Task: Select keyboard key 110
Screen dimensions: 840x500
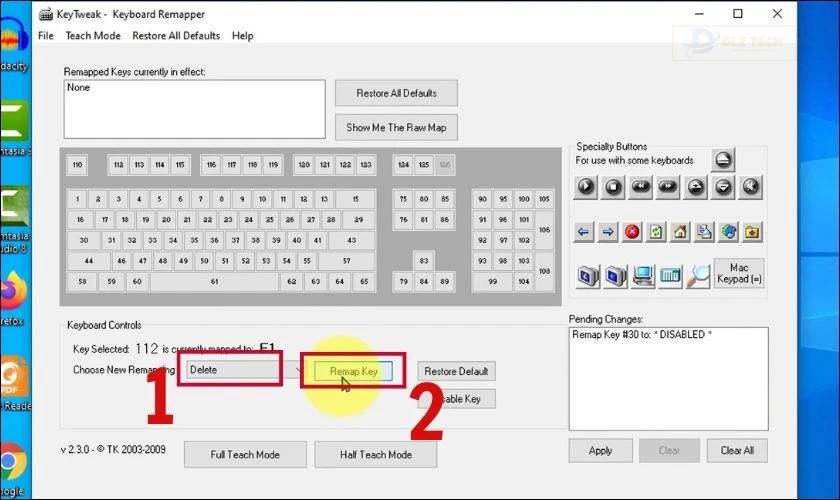Action: coord(77,165)
